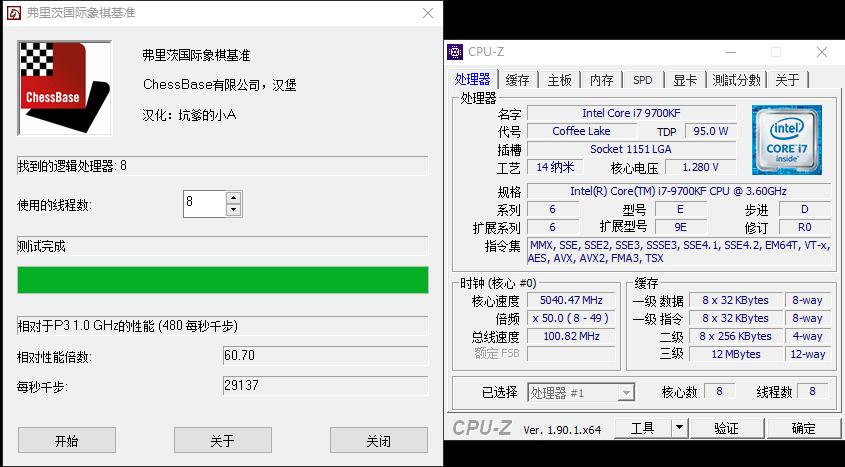Select the 显卡 tab in CPU-Z
This screenshot has width=845, height=467.
pos(685,80)
